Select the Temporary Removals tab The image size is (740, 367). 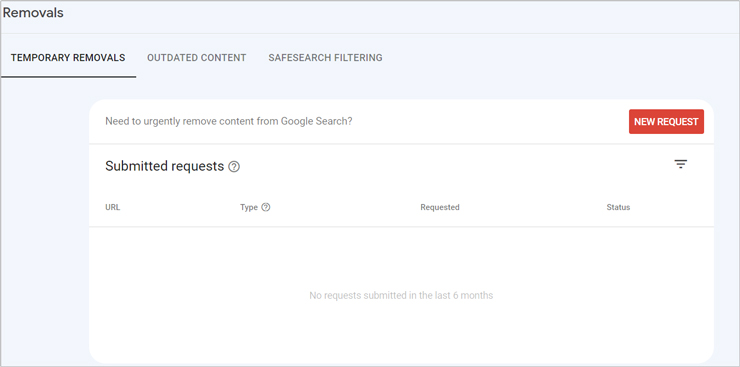click(68, 58)
